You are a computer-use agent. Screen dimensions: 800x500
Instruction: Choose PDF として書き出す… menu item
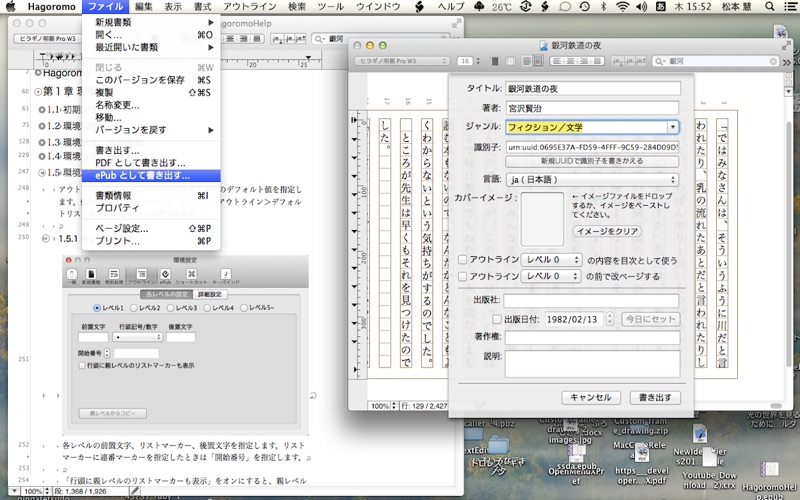point(151,163)
